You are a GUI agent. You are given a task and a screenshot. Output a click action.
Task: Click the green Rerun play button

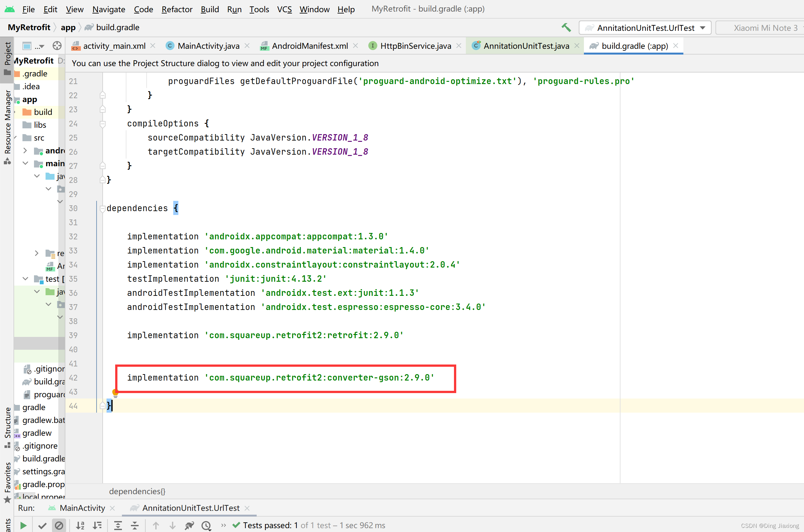pos(23,526)
